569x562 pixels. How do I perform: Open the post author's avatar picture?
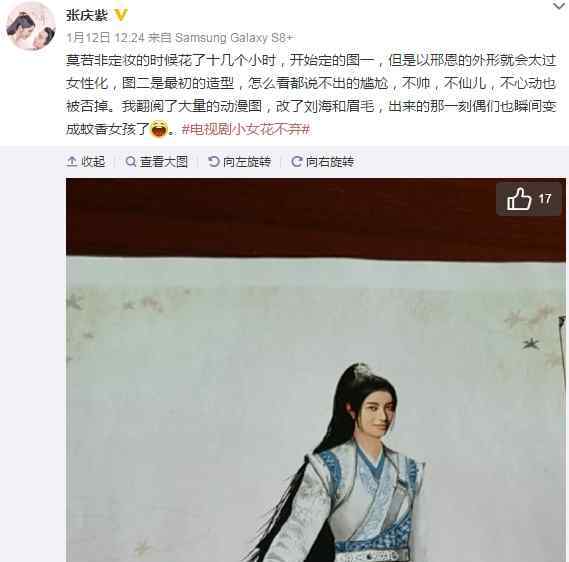[31, 26]
